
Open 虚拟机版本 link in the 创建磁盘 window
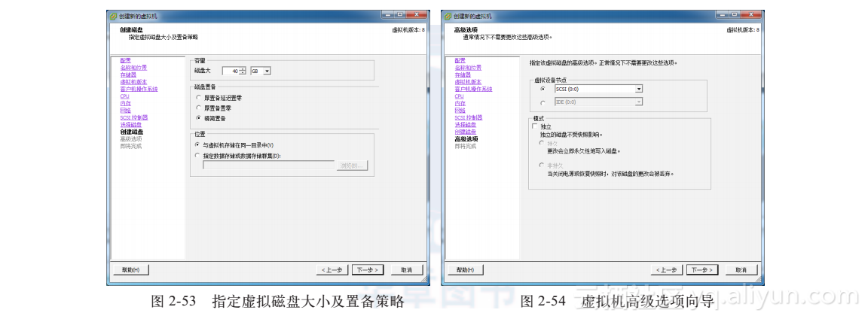coord(133,82)
